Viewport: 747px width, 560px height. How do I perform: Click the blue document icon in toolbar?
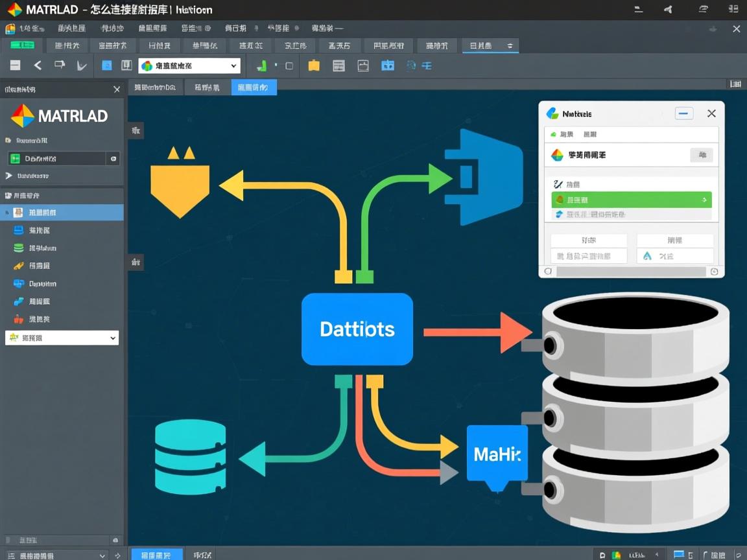click(107, 65)
